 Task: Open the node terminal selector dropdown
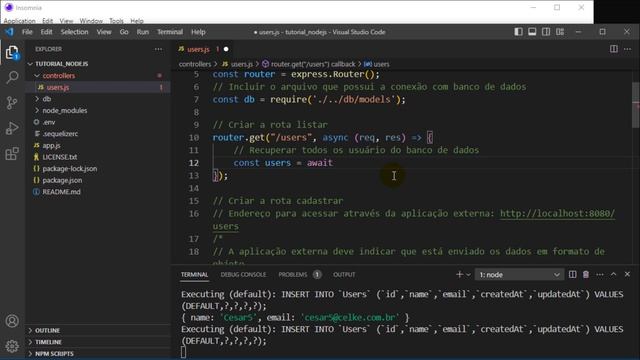[x=519, y=275]
